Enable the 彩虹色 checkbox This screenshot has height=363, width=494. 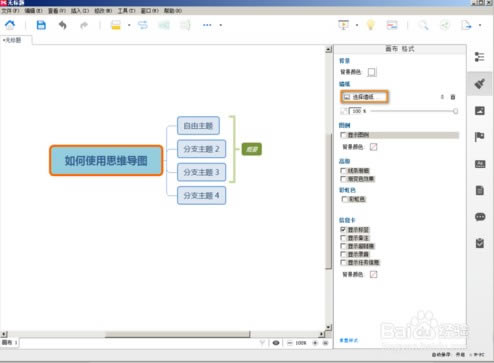(x=345, y=199)
